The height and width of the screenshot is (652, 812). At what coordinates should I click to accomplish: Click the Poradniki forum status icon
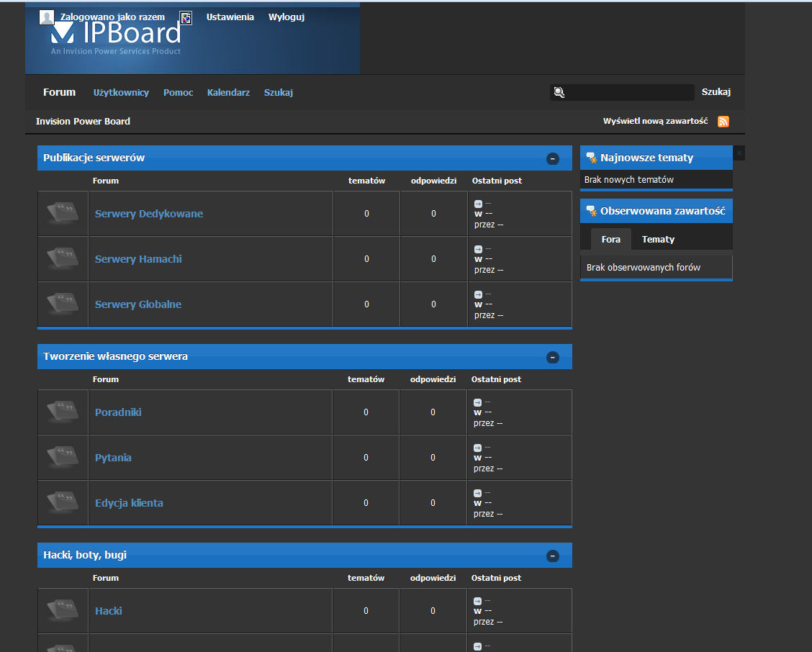click(63, 412)
